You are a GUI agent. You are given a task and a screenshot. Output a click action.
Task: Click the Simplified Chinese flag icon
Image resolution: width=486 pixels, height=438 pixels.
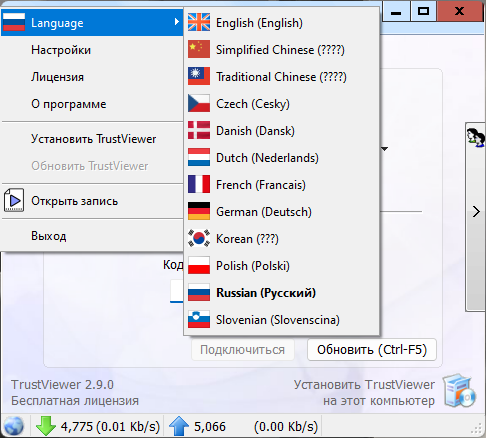point(199,49)
